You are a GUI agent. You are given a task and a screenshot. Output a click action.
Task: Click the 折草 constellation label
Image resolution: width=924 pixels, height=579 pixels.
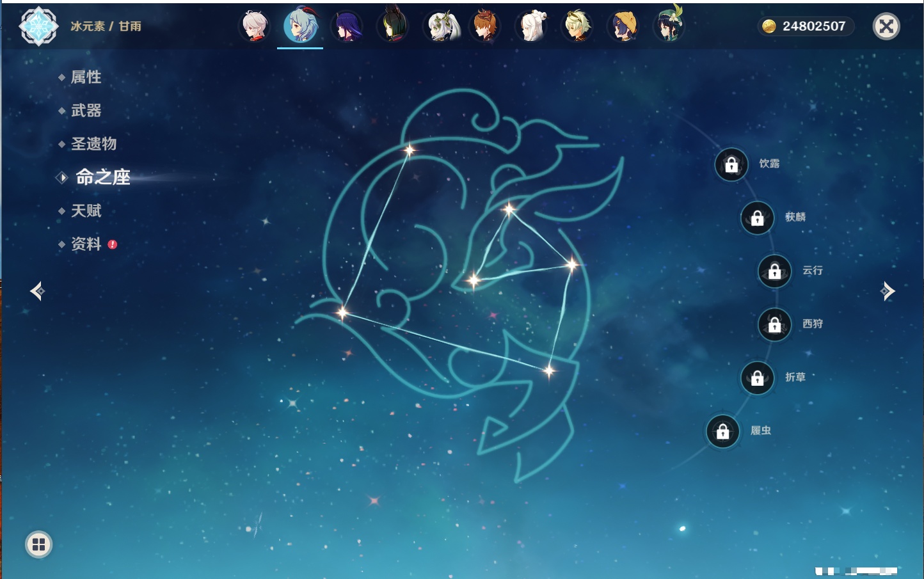click(x=795, y=377)
